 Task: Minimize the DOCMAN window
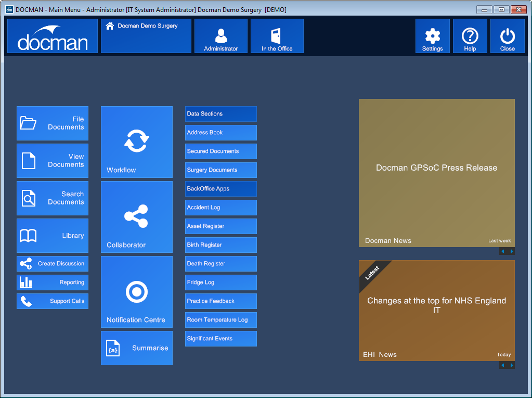pos(485,9)
